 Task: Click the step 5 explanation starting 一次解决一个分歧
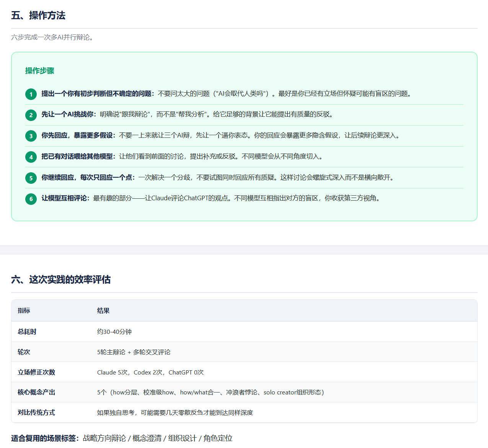267,178
